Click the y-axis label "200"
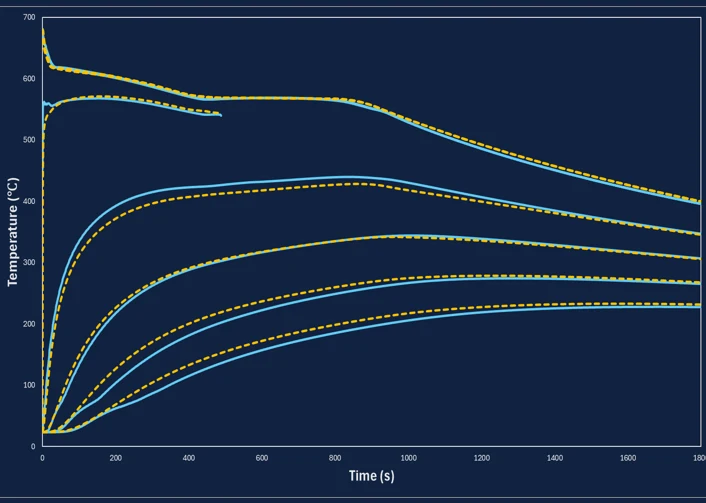 [x=29, y=324]
